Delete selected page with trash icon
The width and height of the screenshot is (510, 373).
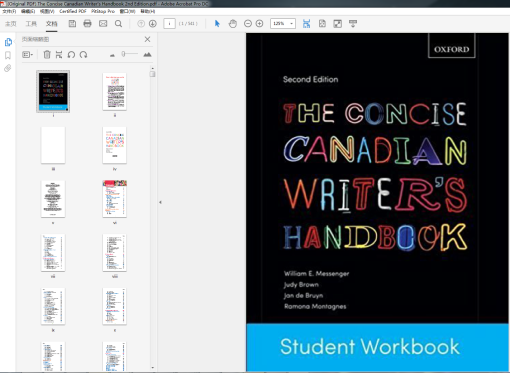47,54
